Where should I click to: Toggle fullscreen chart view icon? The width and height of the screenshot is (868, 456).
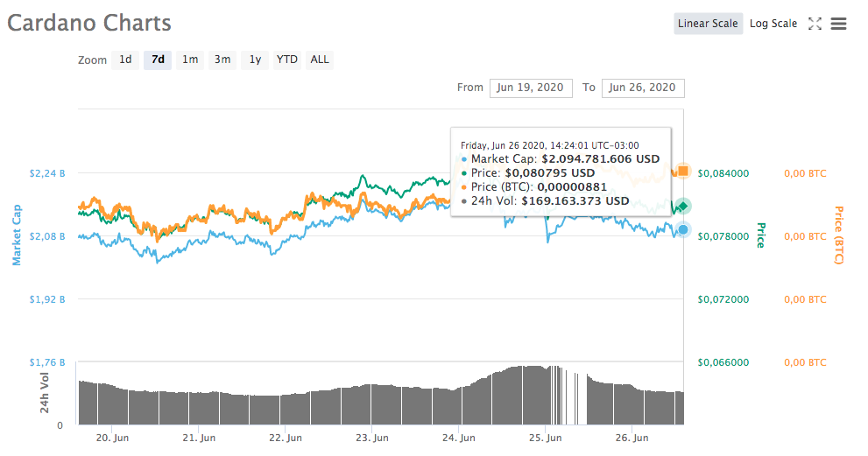tap(815, 24)
